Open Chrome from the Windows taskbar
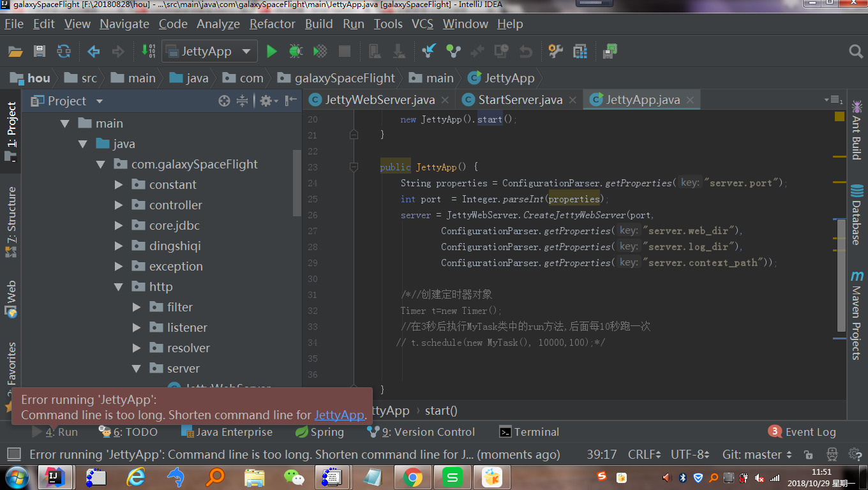Viewport: 868px width, 490px height. click(413, 477)
